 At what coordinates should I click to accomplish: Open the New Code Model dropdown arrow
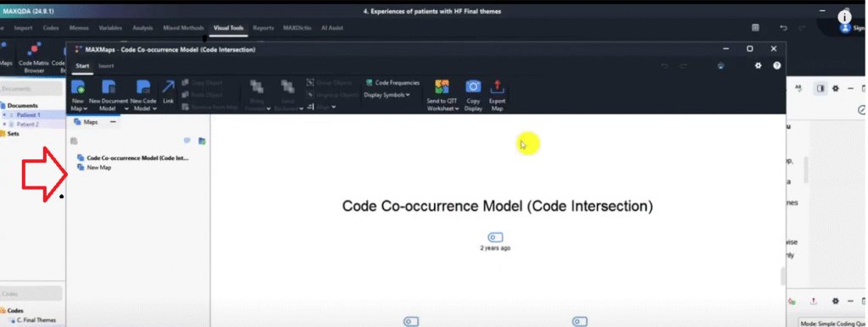pos(154,109)
